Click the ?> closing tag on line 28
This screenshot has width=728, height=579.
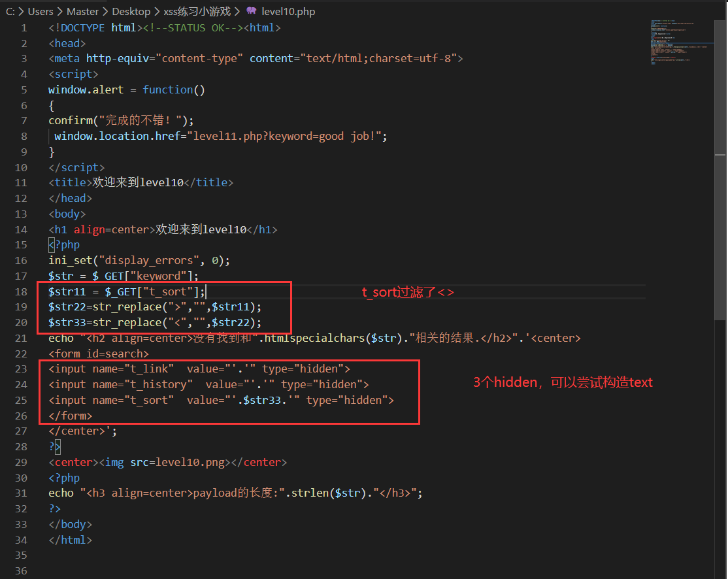pos(54,447)
